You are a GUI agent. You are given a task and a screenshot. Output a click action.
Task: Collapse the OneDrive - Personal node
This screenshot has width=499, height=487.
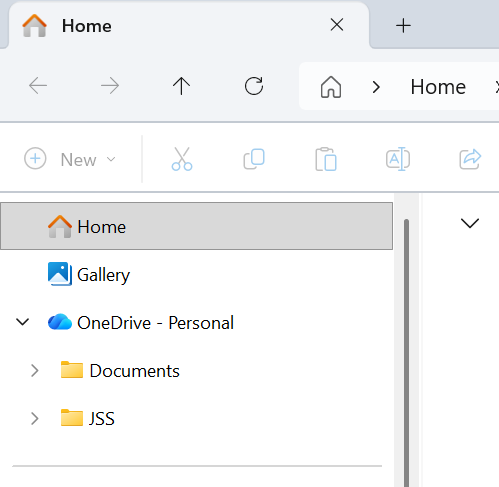[23, 322]
